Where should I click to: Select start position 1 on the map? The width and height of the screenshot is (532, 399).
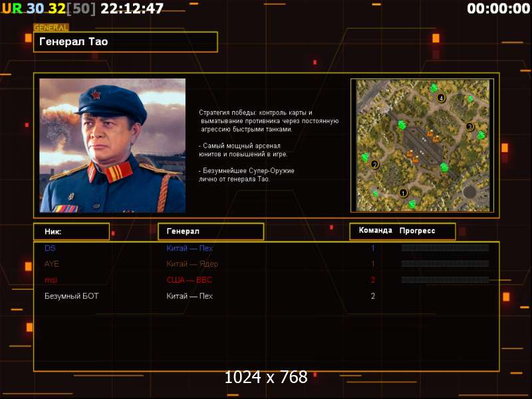click(x=403, y=193)
